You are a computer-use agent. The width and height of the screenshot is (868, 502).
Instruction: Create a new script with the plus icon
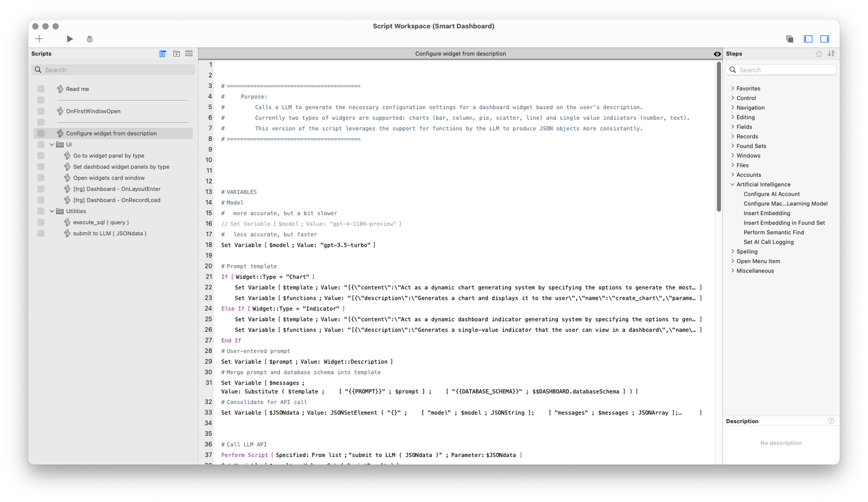tap(39, 38)
